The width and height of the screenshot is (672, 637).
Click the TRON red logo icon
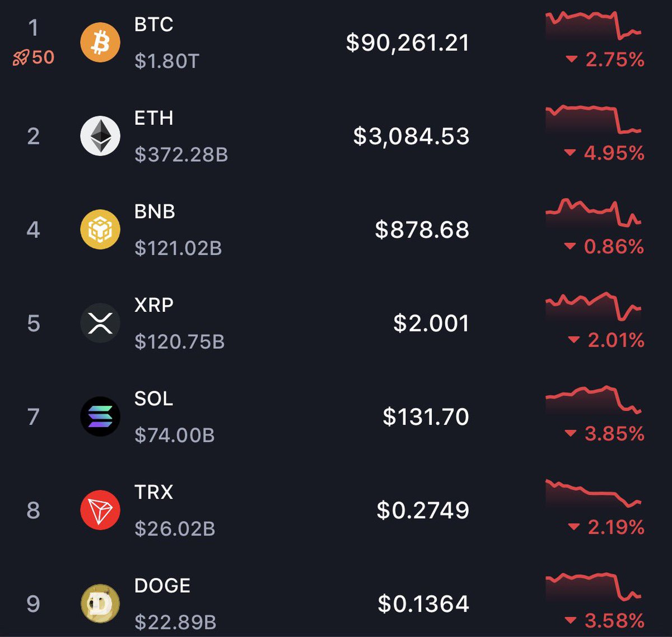pyautogui.click(x=100, y=510)
